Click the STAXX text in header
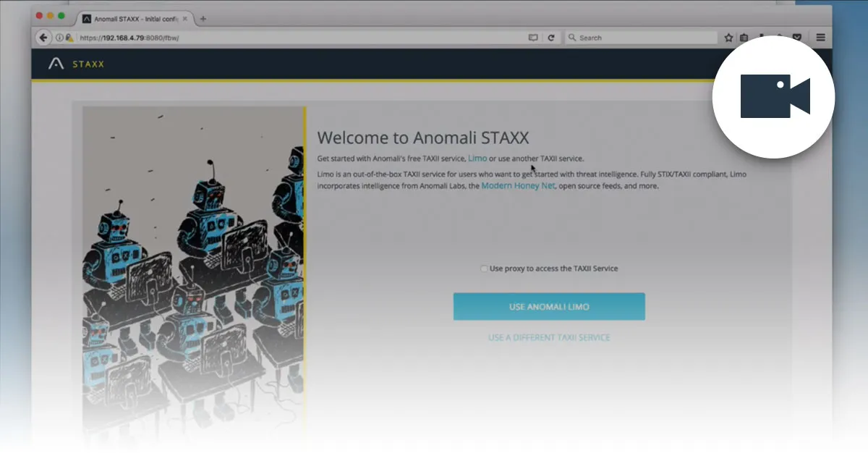Screen dimensions: 868x456 [88, 64]
